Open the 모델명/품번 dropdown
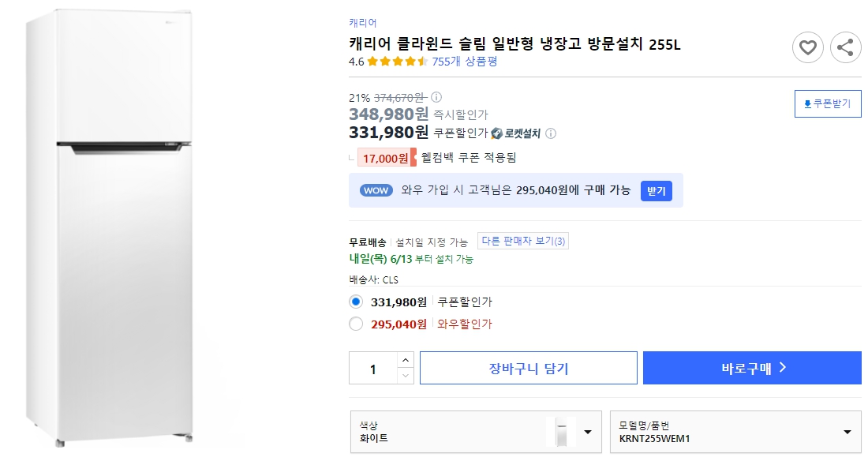 tap(735, 432)
